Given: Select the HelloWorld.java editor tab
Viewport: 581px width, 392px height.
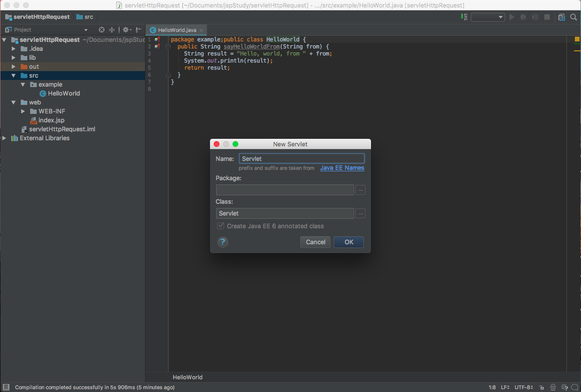Looking at the screenshot, I should (177, 30).
